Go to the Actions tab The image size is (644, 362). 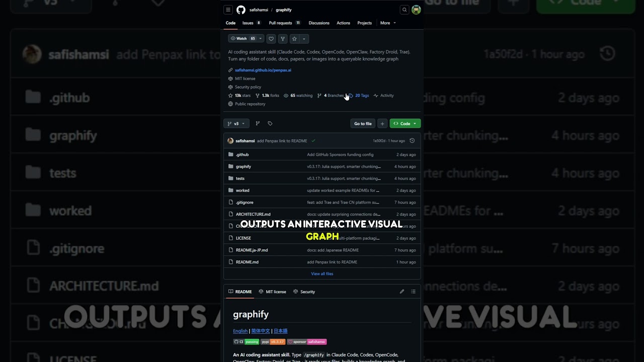pos(343,23)
